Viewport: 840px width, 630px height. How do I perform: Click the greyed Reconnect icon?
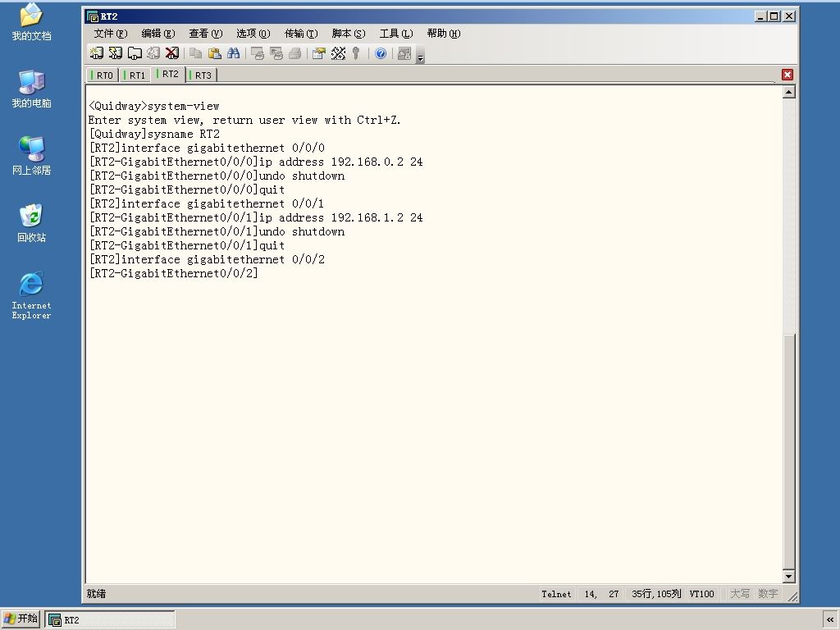pos(153,53)
